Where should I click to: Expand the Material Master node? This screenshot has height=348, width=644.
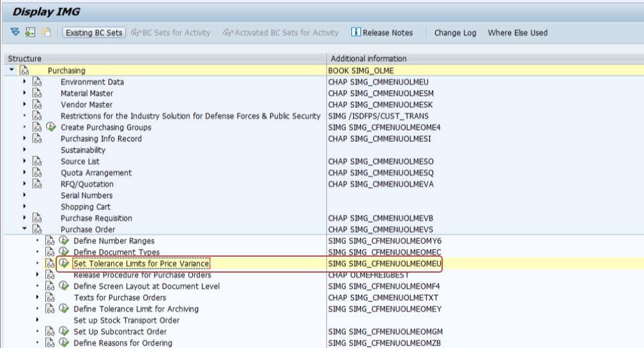pyautogui.click(x=25, y=93)
